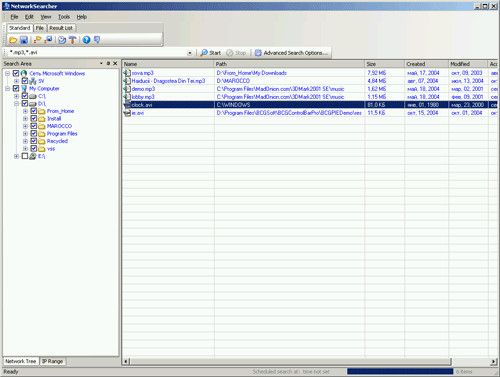Click the context help pointer icon

[x=97, y=40]
